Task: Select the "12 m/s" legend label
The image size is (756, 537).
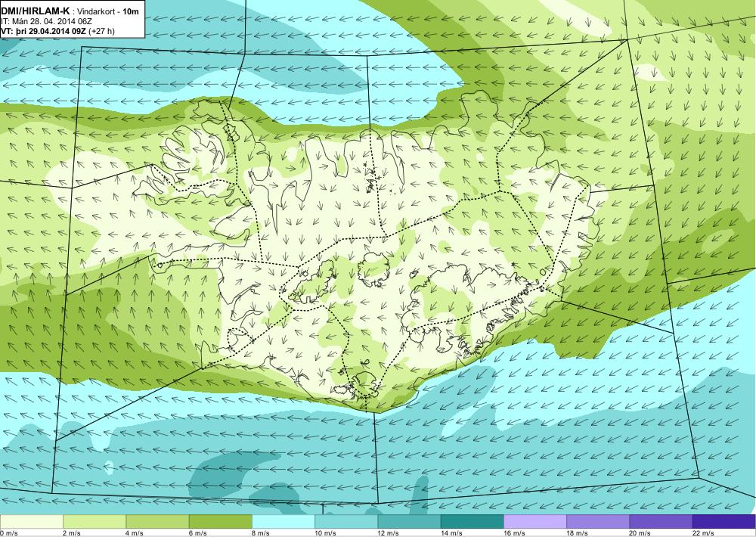Action: (x=389, y=533)
